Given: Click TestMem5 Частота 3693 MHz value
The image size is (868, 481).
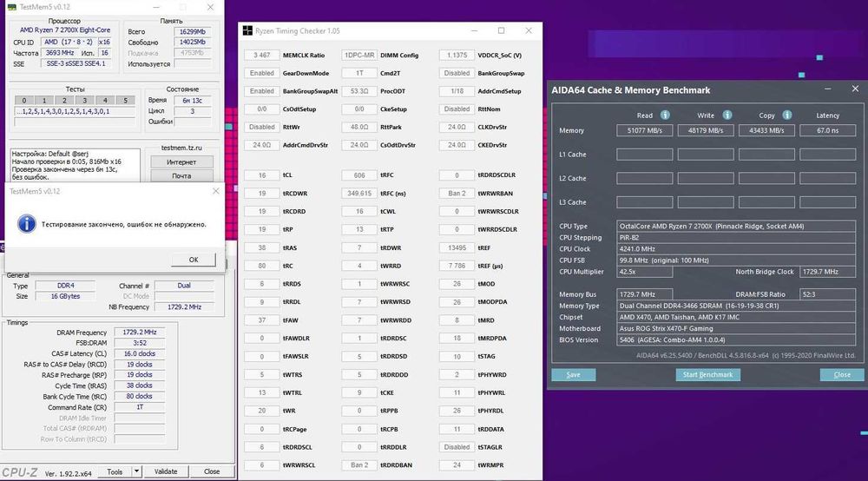Looking at the screenshot, I should pyautogui.click(x=60, y=53).
